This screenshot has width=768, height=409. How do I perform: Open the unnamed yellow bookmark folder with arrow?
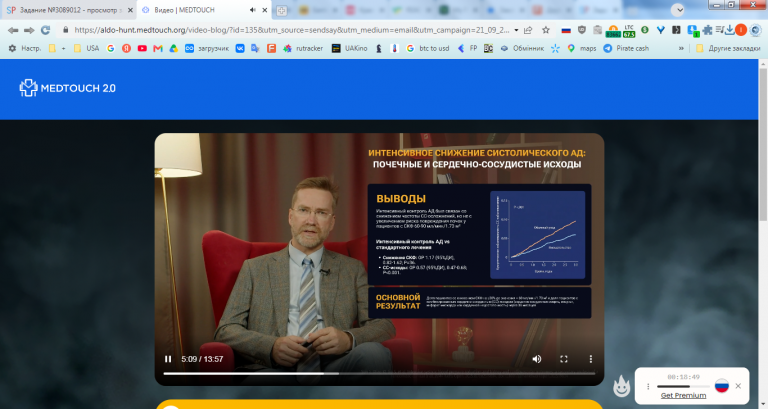57,48
